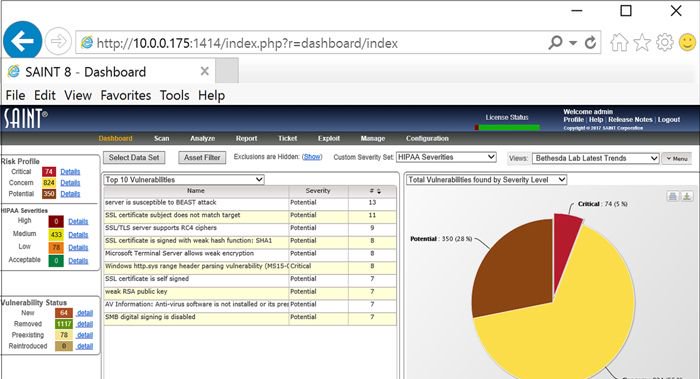Click the address bar URL field
Viewport: 700px width, 379px height.
point(312,43)
